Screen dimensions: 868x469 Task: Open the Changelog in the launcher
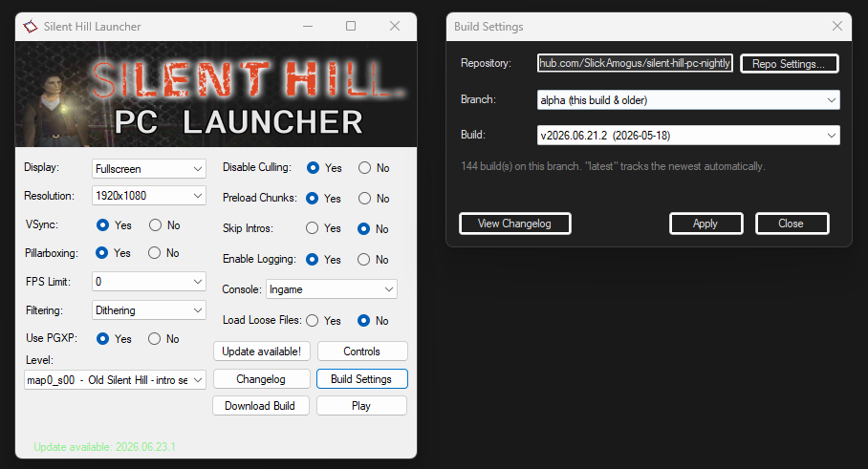(261, 379)
